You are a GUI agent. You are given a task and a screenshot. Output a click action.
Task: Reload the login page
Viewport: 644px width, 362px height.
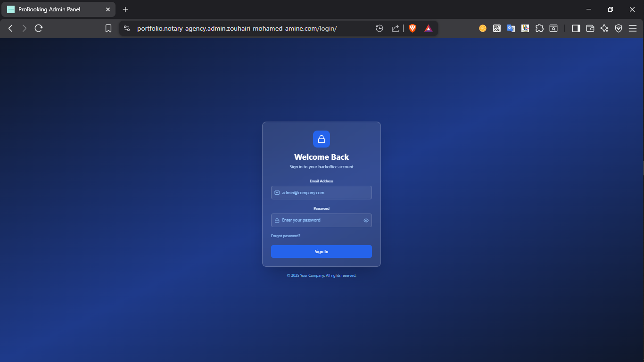[x=38, y=28]
